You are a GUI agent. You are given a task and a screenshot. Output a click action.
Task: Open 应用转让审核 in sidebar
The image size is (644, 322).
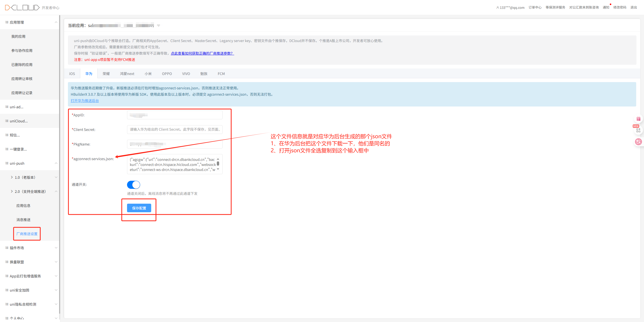[22, 79]
